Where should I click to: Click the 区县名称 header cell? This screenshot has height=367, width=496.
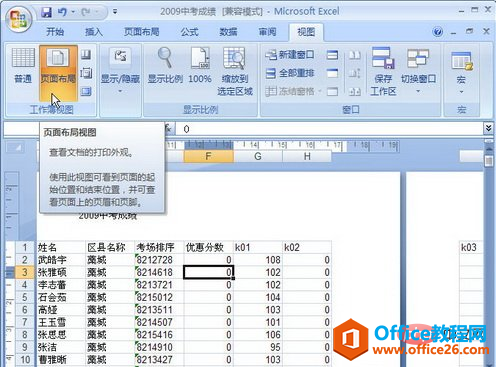[x=110, y=247]
